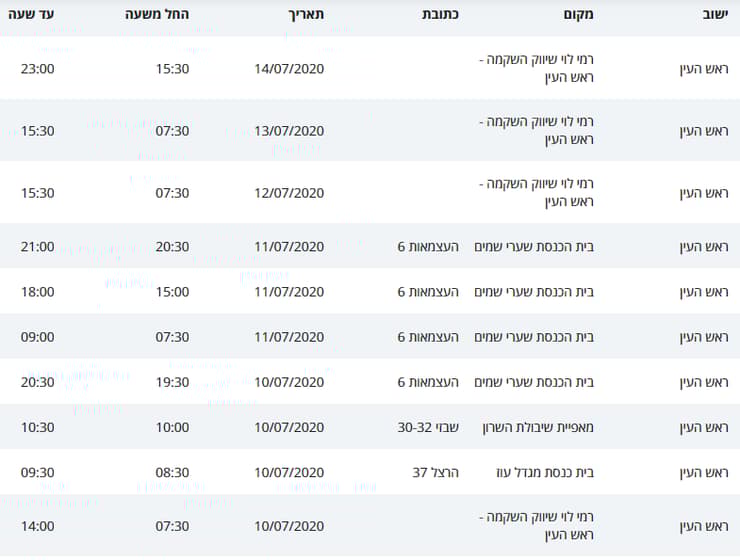Click the החל משעה column header
The width and height of the screenshot is (740, 560).
[157, 14]
